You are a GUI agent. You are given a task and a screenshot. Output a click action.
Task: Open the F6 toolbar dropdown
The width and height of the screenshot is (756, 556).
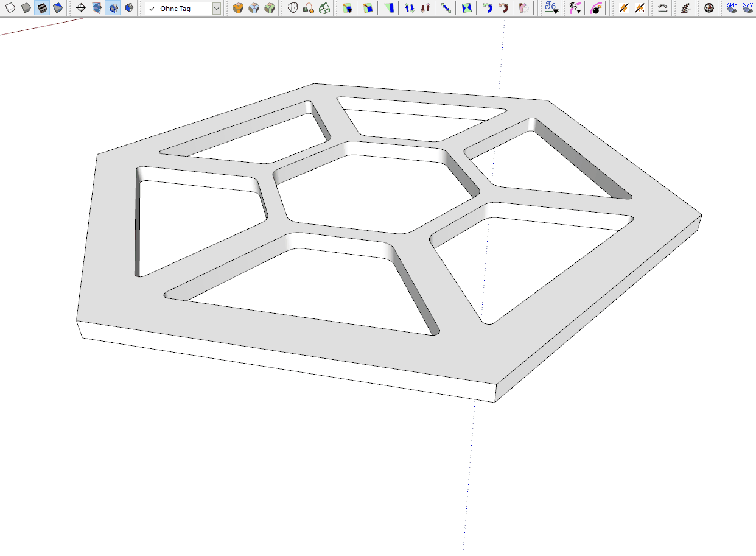click(551, 8)
